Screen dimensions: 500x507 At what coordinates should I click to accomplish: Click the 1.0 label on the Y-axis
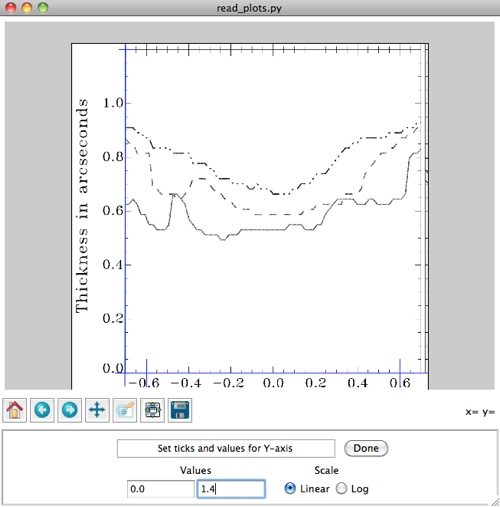(x=113, y=103)
